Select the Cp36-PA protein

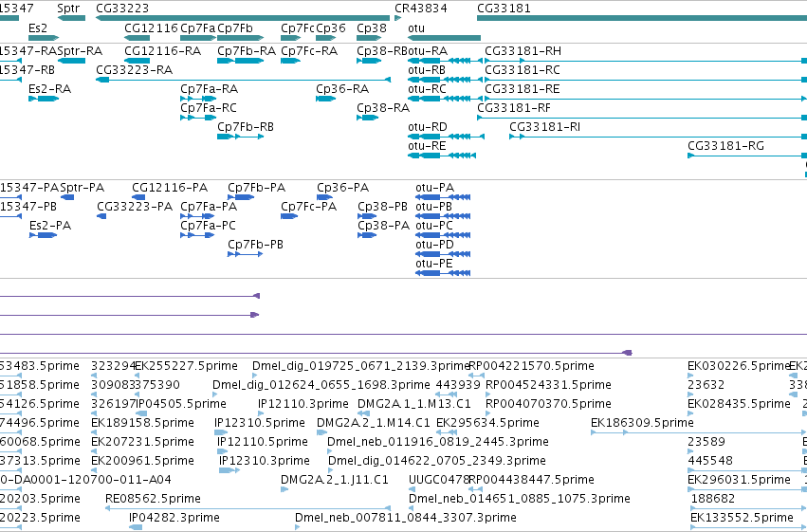(x=342, y=188)
